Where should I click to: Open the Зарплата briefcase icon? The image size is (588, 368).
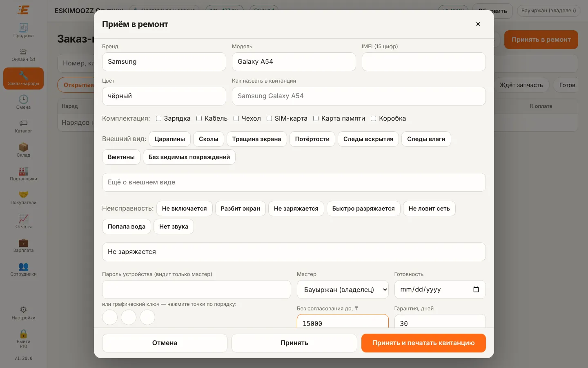coord(23,245)
